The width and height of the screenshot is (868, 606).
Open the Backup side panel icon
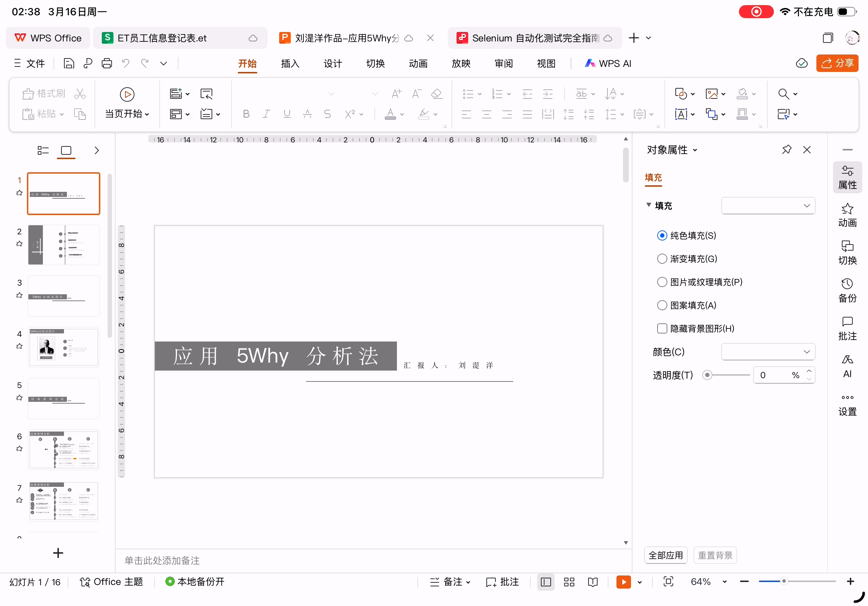[847, 291]
